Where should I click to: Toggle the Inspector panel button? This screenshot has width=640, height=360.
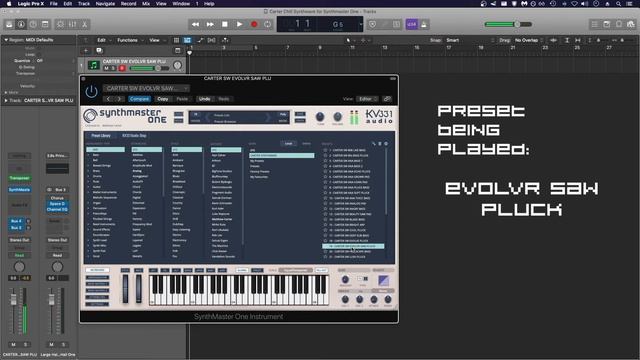21,24
